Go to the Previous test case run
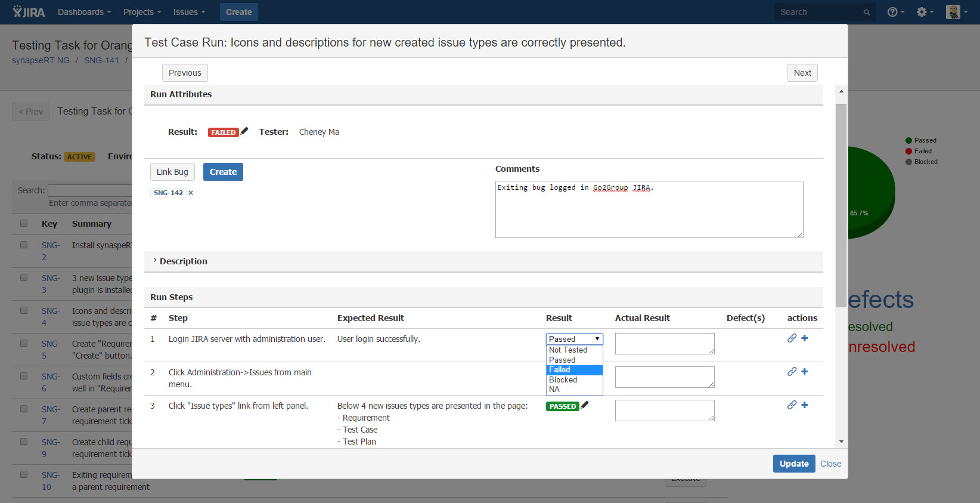 185,73
